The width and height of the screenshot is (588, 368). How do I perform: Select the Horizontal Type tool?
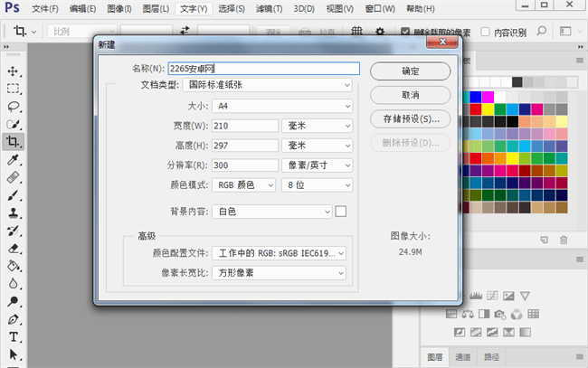14,336
